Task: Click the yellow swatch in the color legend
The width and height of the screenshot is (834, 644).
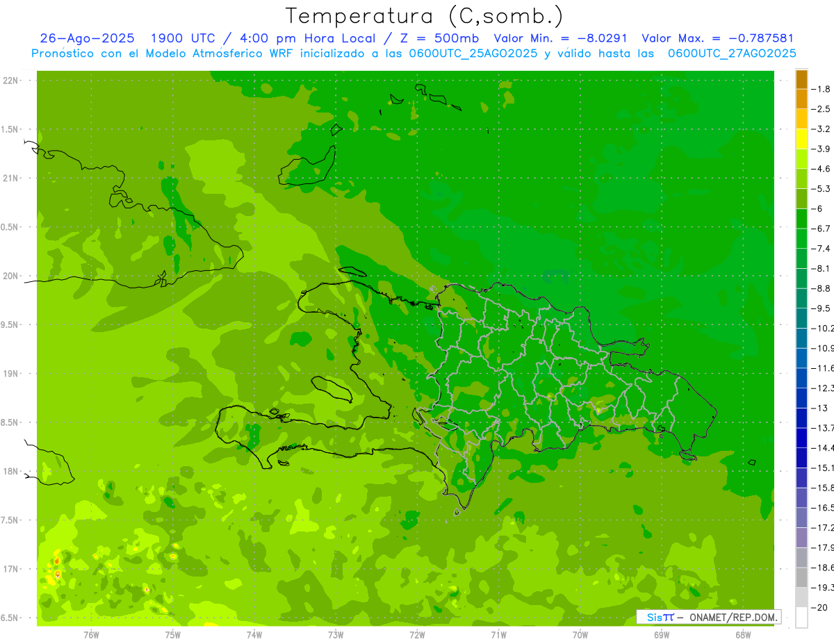Action: [801, 139]
